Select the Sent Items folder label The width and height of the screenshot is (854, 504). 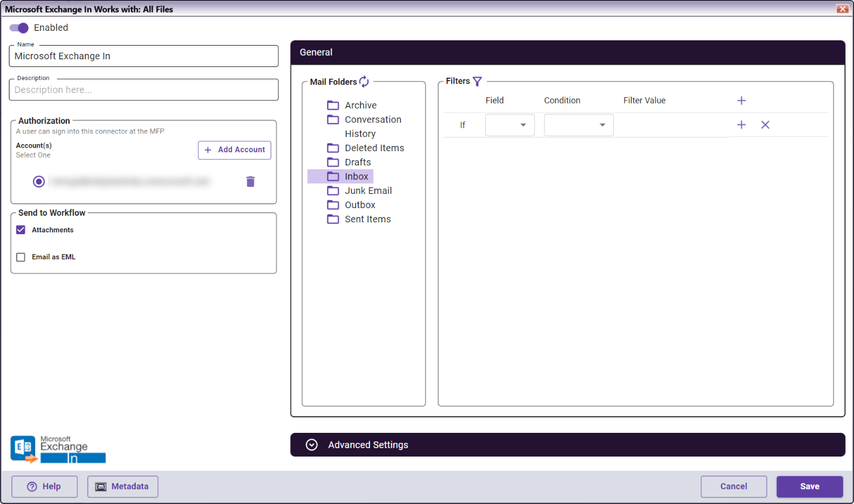[368, 219]
